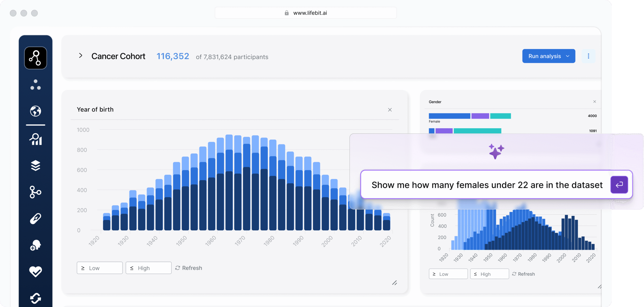This screenshot has height=307, width=644.
Task: Click the Low field under Year of birth
Action: (100, 268)
